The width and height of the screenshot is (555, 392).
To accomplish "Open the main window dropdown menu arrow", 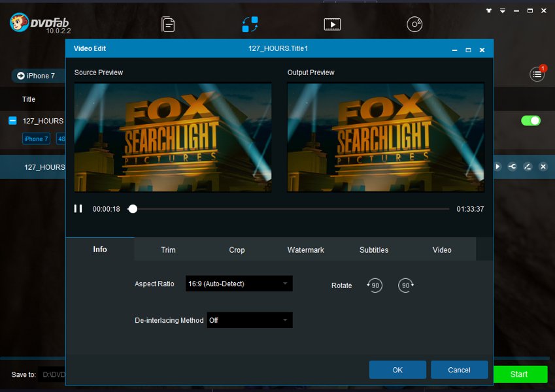I will [503, 10].
